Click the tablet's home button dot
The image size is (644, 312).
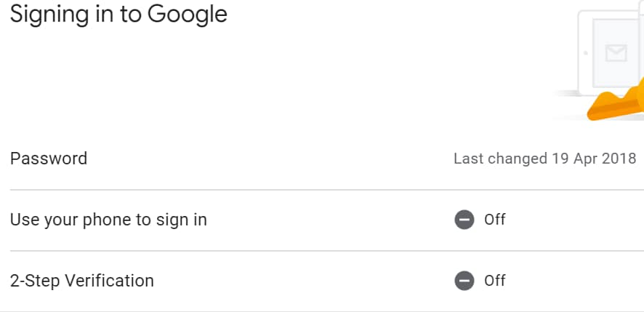(586, 53)
